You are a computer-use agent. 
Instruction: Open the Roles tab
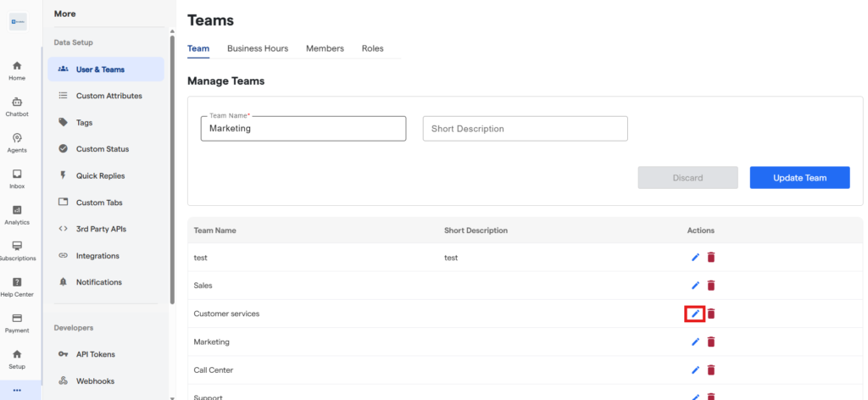372,48
